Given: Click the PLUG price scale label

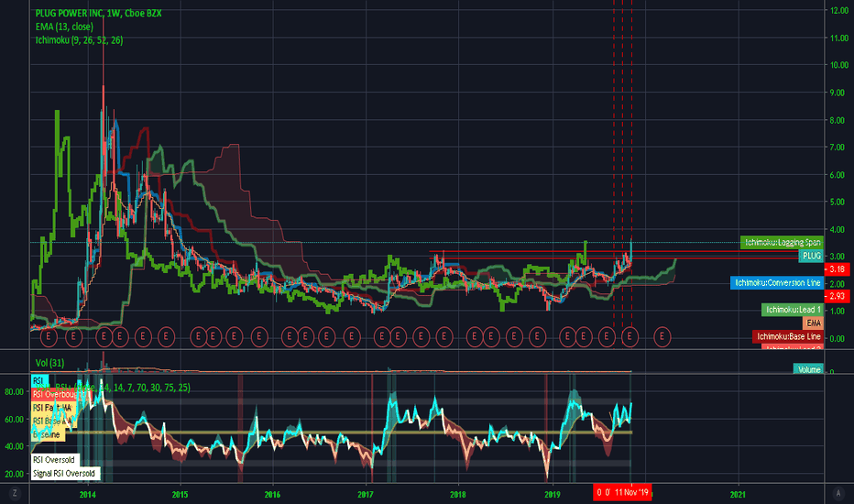Looking at the screenshot, I should tap(811, 256).
